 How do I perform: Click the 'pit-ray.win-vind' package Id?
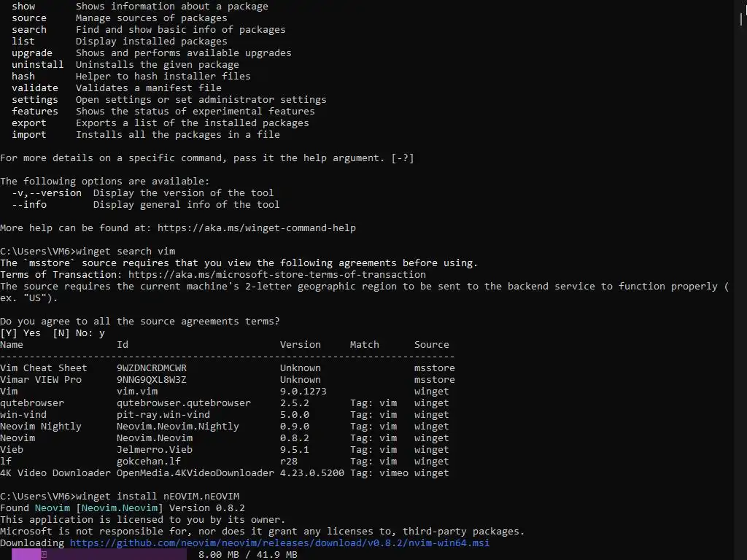tap(163, 415)
